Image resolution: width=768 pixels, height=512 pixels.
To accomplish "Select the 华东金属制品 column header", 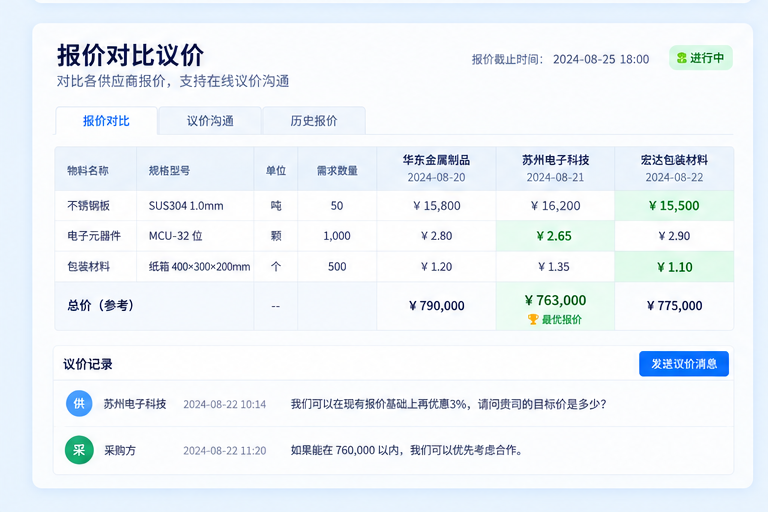I will (x=436, y=169).
